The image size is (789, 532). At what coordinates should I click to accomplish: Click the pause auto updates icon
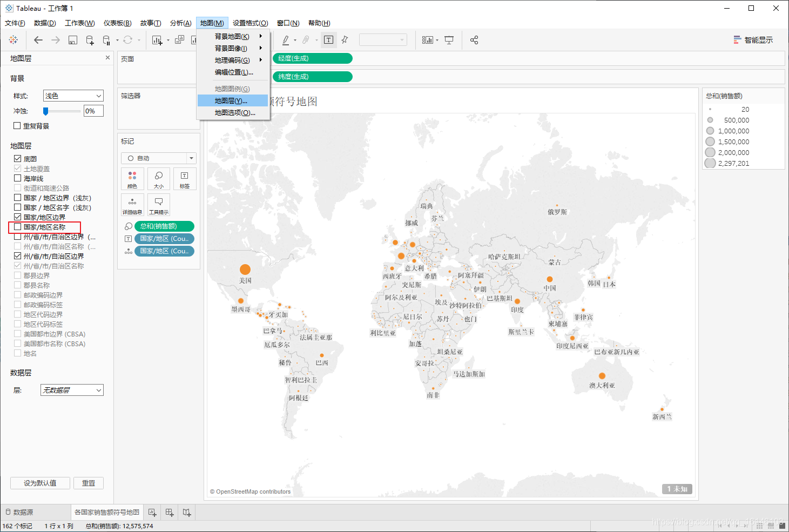tap(106, 40)
